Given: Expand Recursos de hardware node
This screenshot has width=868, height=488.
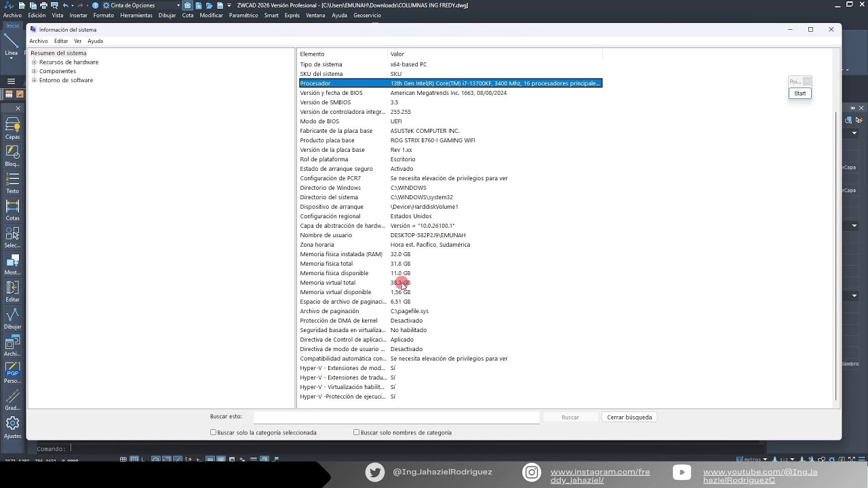Looking at the screenshot, I should click(x=34, y=62).
